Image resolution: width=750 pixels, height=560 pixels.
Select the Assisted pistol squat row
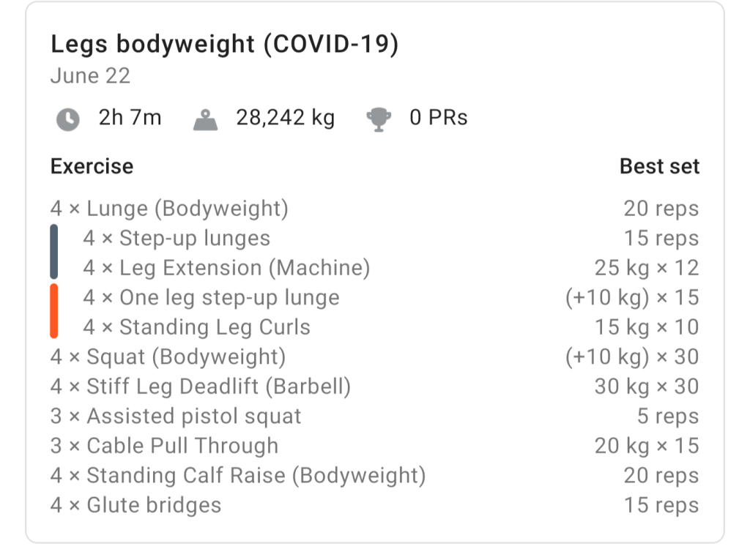[x=176, y=417]
